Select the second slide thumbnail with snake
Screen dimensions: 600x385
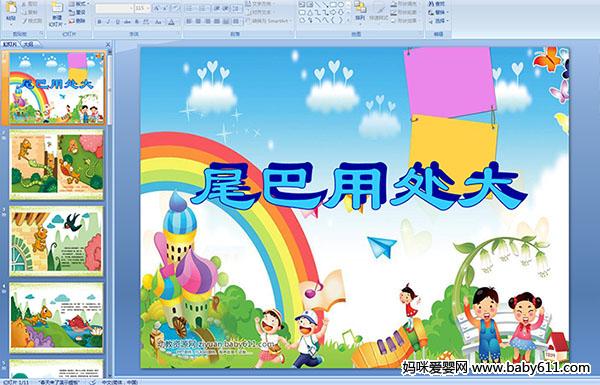[x=57, y=164]
